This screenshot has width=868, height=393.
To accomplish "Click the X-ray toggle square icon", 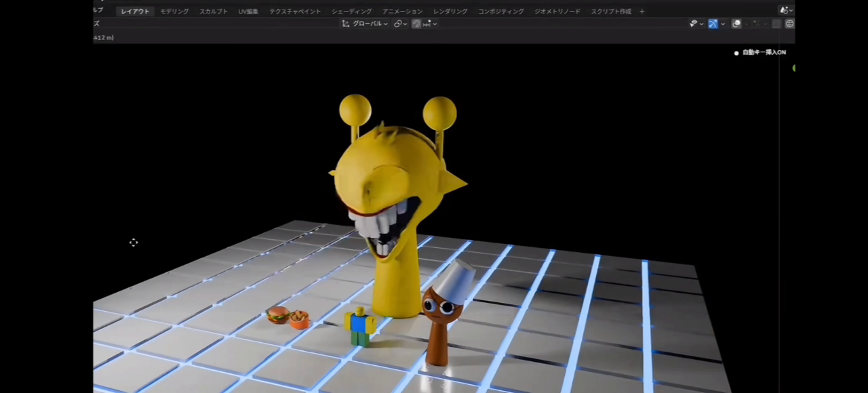I will tap(776, 24).
